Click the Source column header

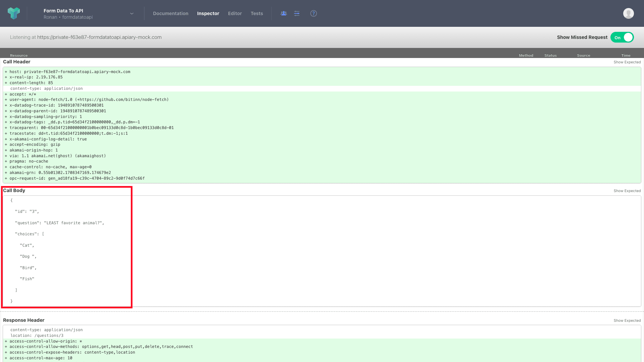tap(584, 55)
